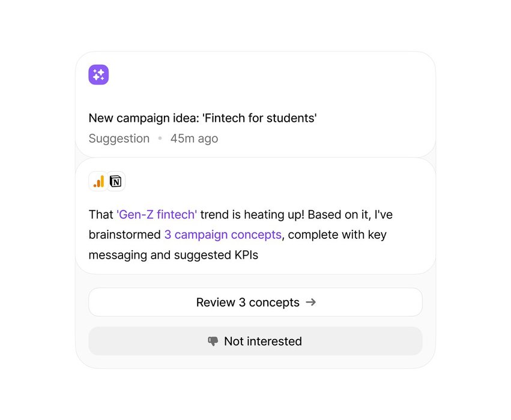511x420 pixels.
Task: Click the Google Analytics bar chart icon
Action: 98,181
